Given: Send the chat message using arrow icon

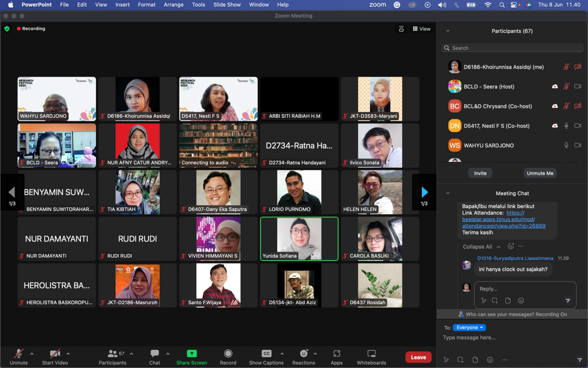Looking at the screenshot, I should (x=580, y=360).
